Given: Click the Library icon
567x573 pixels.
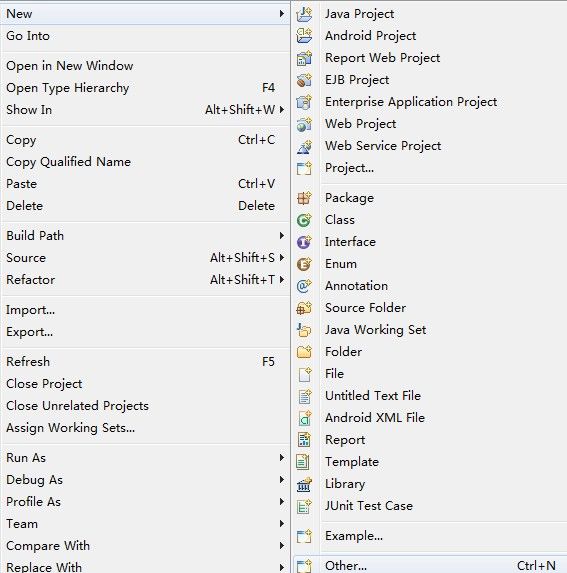Looking at the screenshot, I should (x=304, y=484).
